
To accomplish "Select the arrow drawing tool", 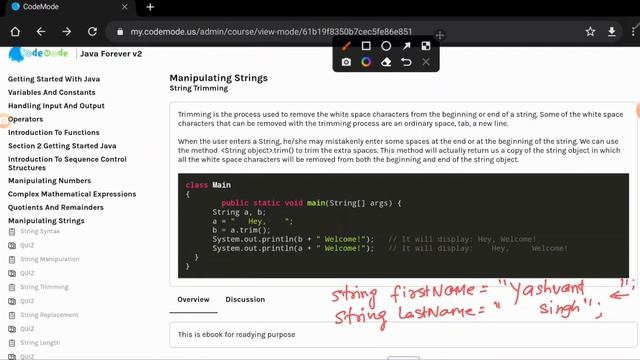I will (x=406, y=46).
